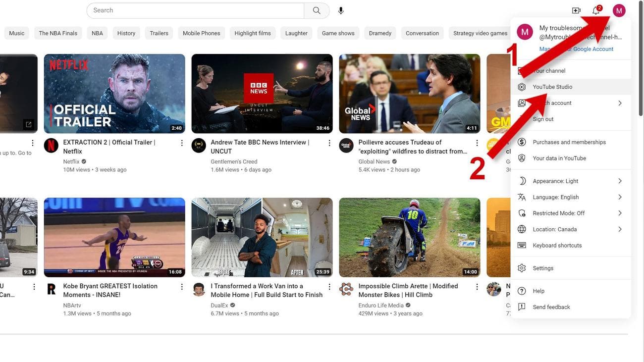
Task: Select Send feedback entry
Action: click(571, 307)
